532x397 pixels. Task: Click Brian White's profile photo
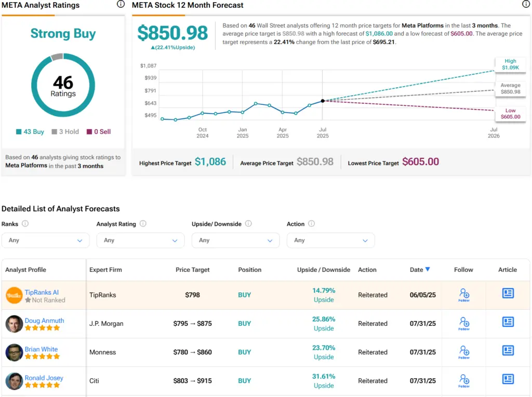[x=14, y=352]
